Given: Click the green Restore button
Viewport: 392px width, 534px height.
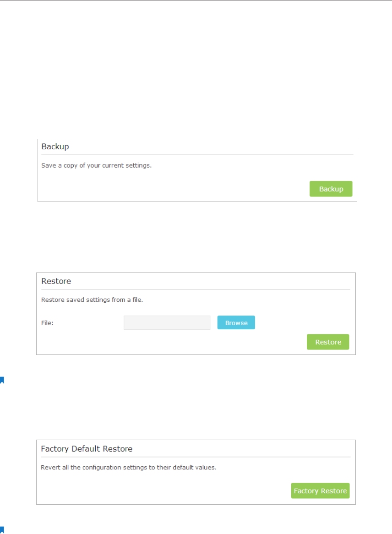Looking at the screenshot, I should [328, 342].
